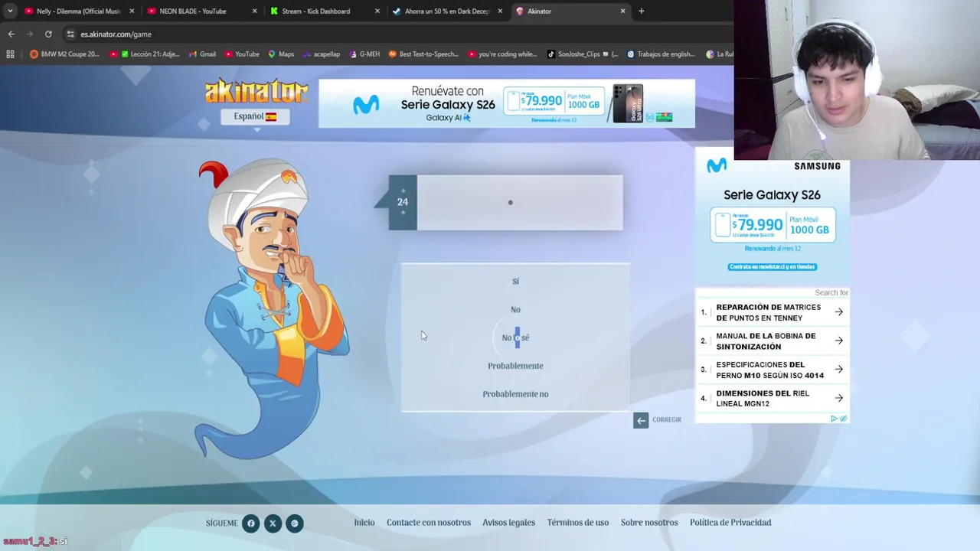Viewport: 980px width, 551px height.
Task: Open the Trabajos de english bookmark
Action: click(x=661, y=54)
